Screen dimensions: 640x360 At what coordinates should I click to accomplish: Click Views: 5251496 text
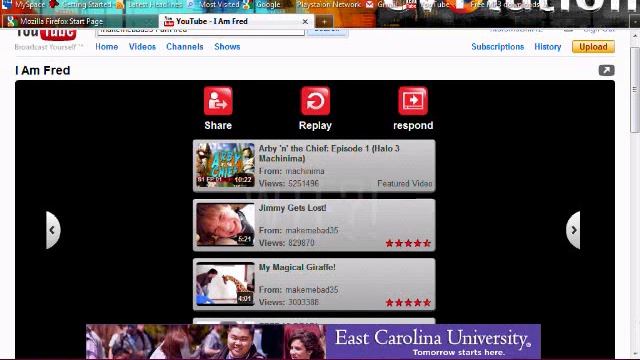289,184
